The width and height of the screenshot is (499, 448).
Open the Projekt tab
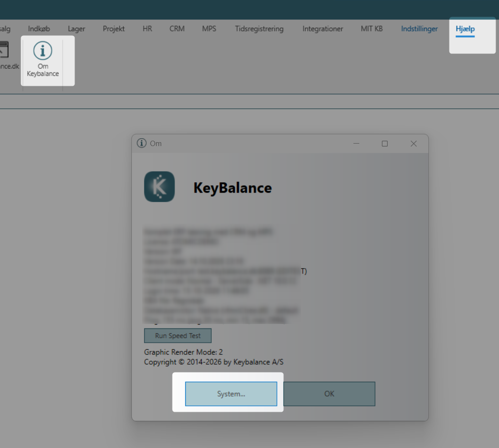tap(114, 29)
